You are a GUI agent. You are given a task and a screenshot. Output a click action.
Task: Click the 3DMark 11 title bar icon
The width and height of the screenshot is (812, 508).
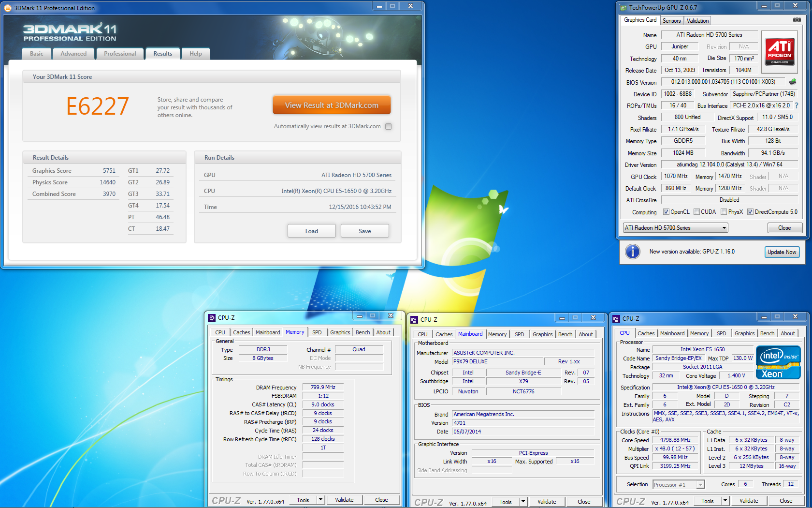click(8, 8)
